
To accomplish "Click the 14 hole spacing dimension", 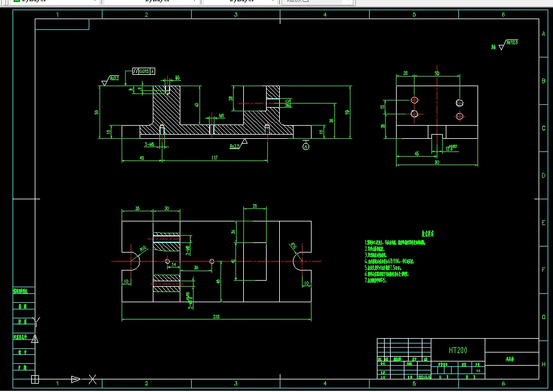I will point(174,265).
